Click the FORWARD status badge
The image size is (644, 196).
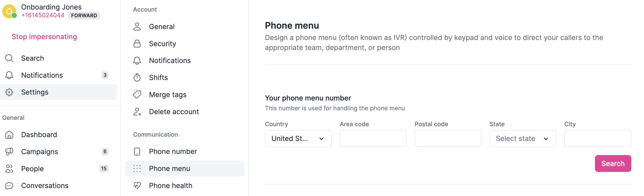point(84,15)
